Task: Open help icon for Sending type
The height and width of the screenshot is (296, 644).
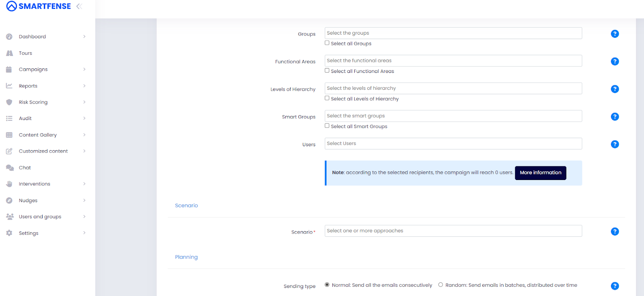Action: pyautogui.click(x=615, y=286)
